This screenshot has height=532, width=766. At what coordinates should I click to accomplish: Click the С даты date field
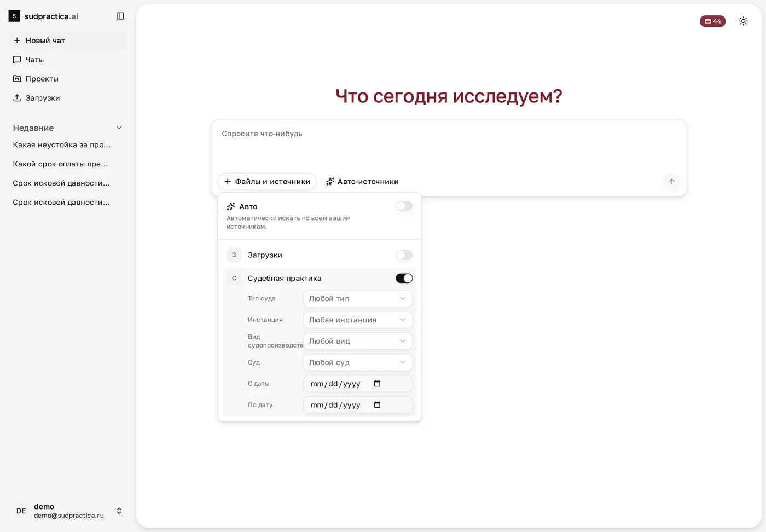(x=358, y=384)
